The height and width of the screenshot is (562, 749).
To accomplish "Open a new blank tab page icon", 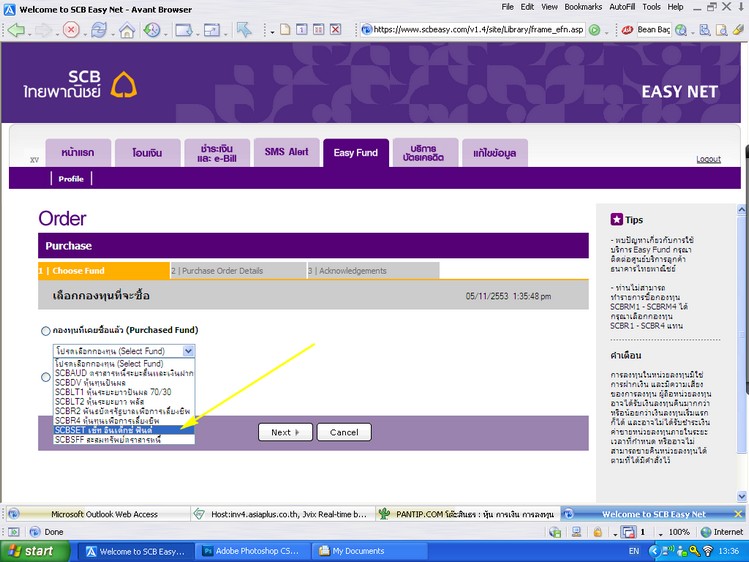I will tap(285, 30).
